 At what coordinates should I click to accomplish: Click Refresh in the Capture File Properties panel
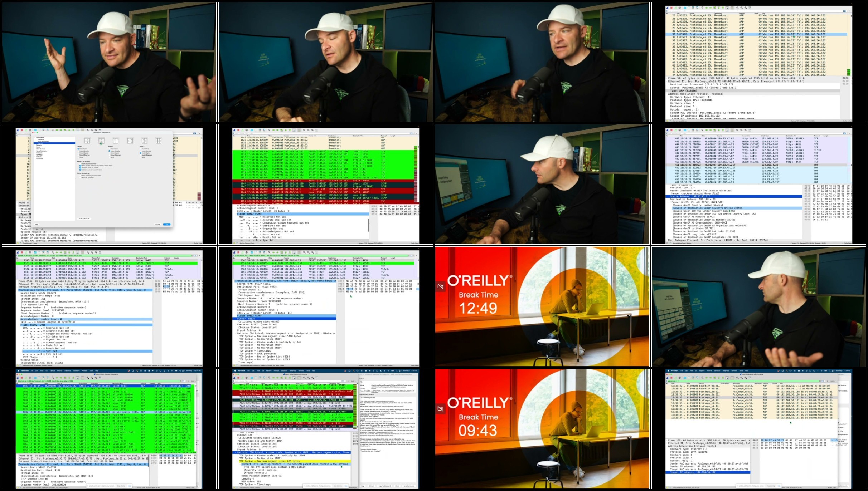coord(371,486)
